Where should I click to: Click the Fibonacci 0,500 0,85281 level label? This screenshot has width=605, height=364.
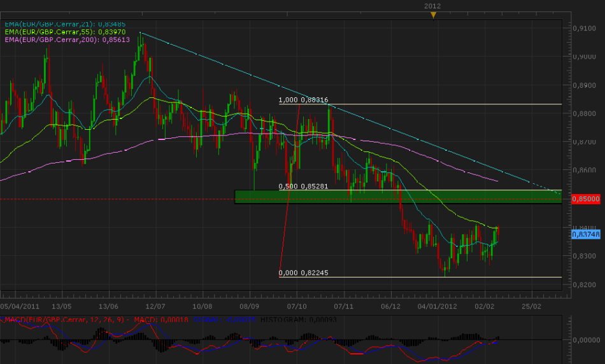[x=304, y=186]
